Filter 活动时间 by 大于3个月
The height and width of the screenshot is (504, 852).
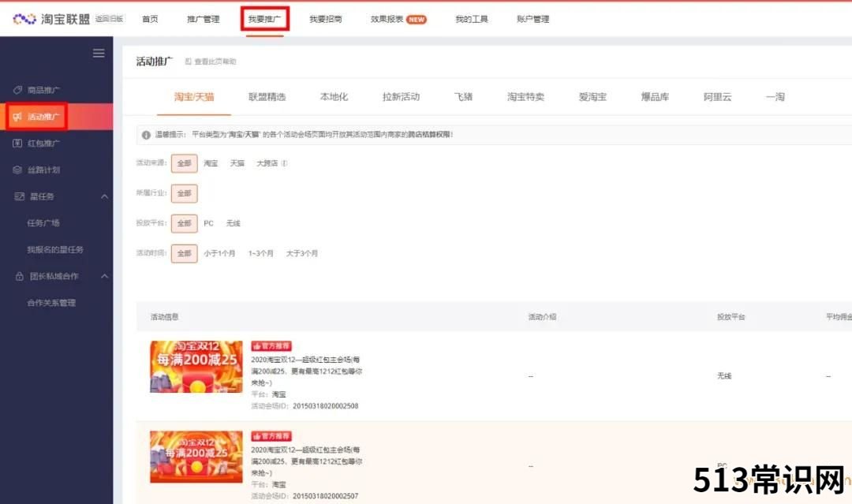pyautogui.click(x=302, y=253)
